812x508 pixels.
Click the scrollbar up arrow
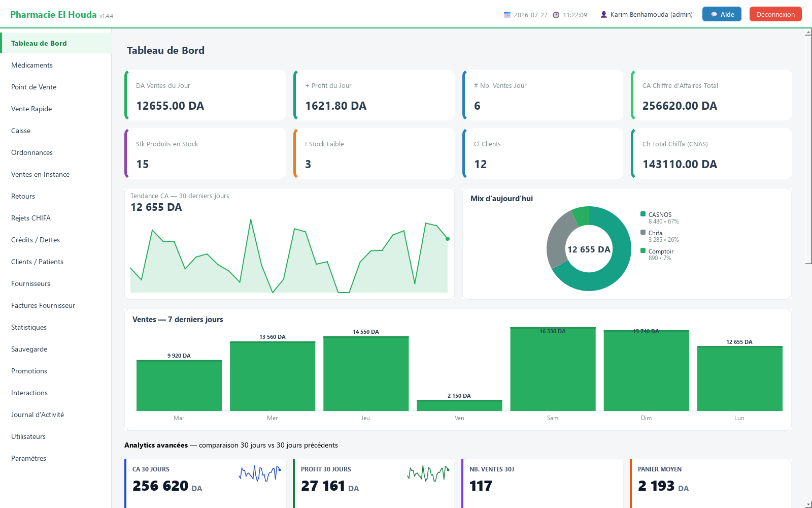tap(808, 33)
